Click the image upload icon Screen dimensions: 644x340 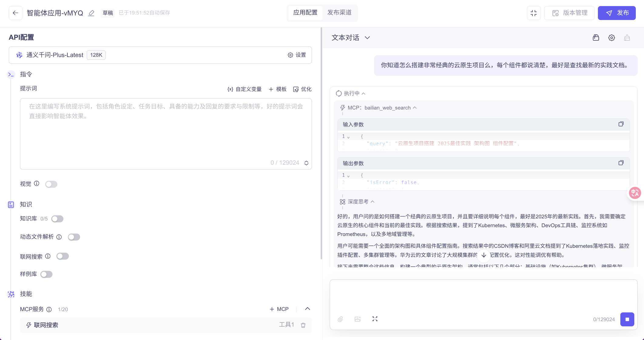click(358, 319)
